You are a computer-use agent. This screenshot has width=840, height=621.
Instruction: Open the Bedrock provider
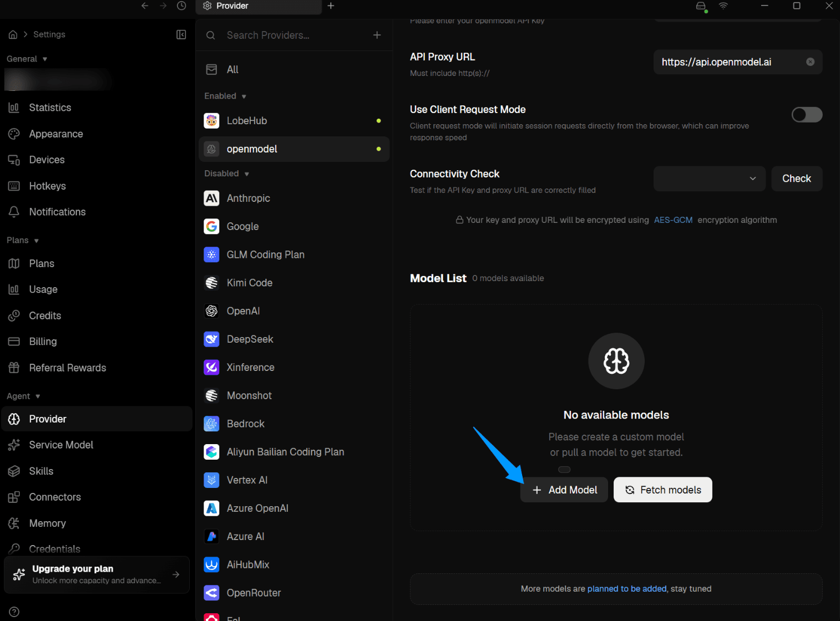[x=294, y=424]
